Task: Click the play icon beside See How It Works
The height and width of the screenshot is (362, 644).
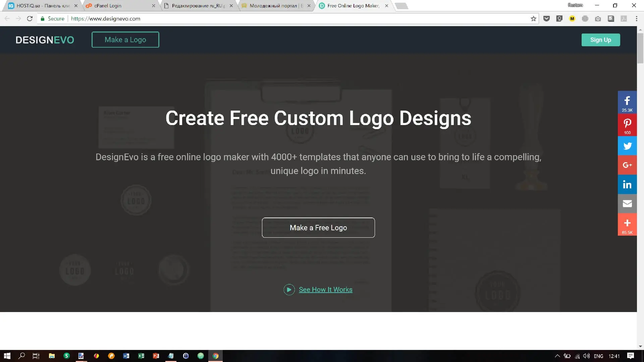Action: click(x=289, y=290)
